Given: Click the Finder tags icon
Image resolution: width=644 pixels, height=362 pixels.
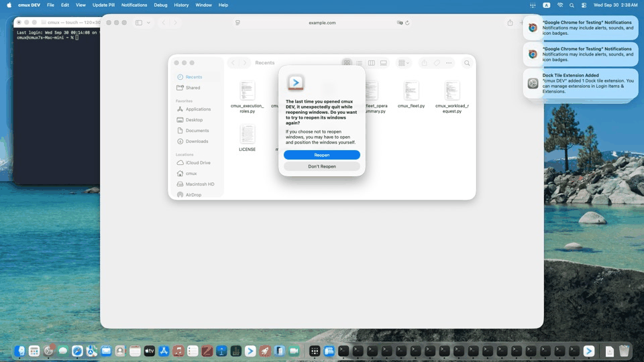Looking at the screenshot, I should coord(437,63).
